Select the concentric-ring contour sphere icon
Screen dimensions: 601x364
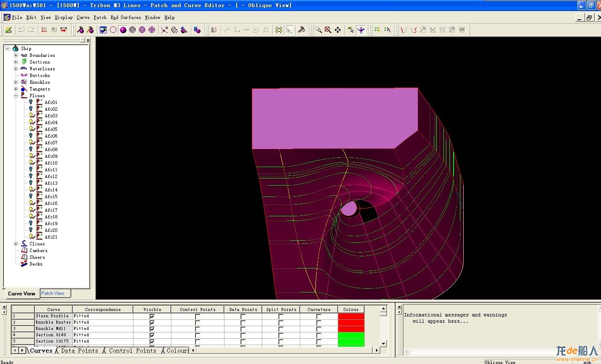(133, 30)
